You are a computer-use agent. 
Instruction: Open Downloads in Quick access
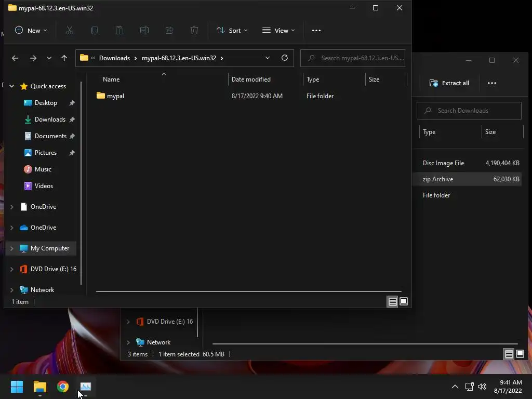(50, 119)
